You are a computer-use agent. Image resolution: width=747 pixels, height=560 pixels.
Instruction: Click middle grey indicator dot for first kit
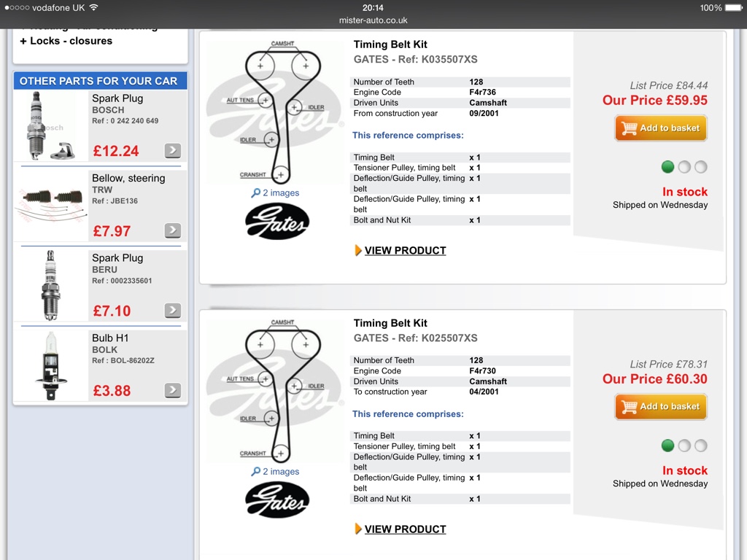tap(684, 167)
